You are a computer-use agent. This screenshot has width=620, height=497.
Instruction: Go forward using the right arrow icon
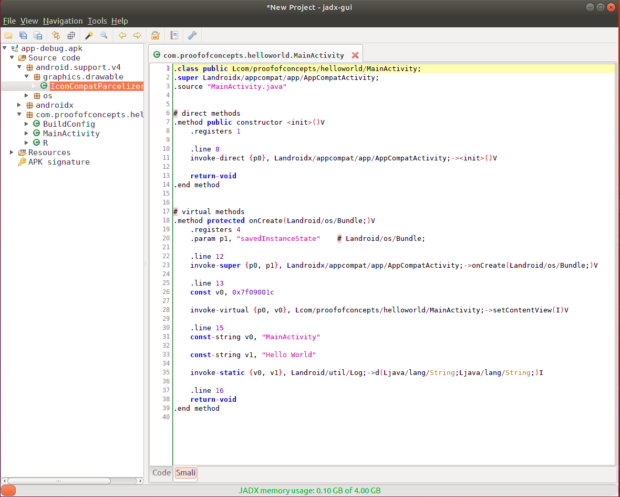click(x=137, y=35)
